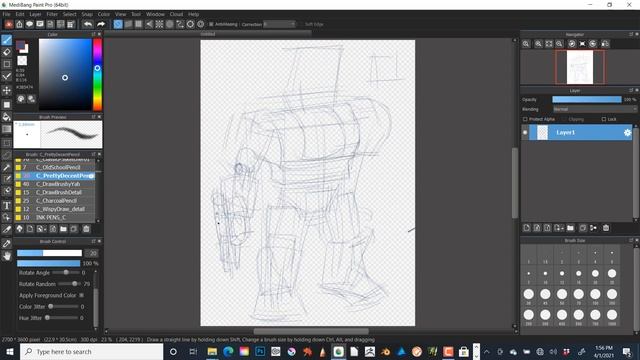Select the Brush tool in the left toolbar
This screenshot has width=640, height=360.
(7, 40)
